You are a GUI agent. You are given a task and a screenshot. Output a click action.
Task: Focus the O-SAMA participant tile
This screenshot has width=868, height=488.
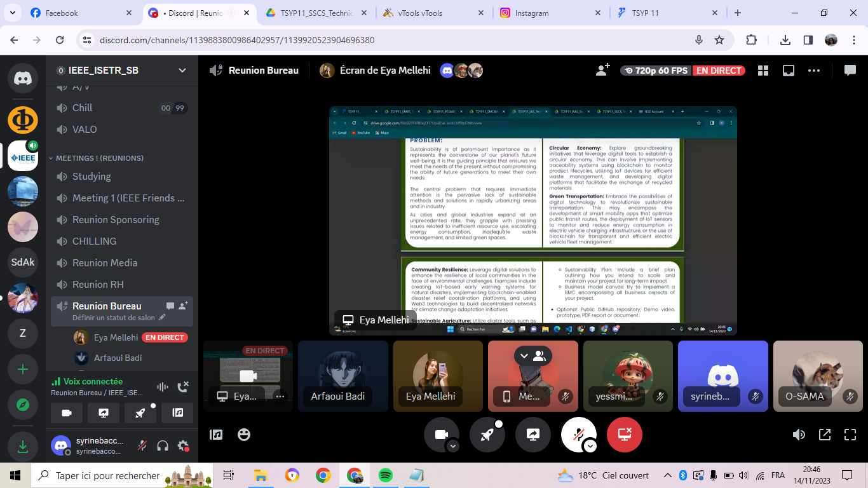(x=818, y=376)
